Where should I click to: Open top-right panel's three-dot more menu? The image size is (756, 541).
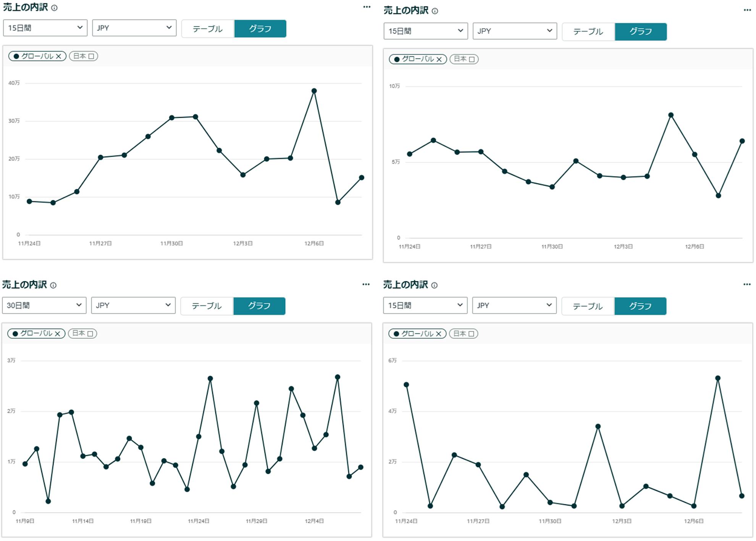click(x=747, y=10)
